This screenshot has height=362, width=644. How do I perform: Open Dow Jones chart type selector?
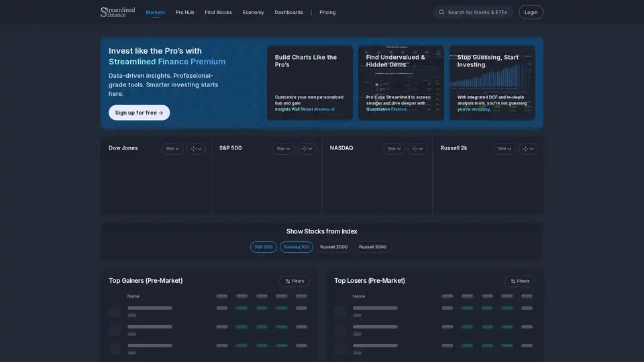pos(196,149)
